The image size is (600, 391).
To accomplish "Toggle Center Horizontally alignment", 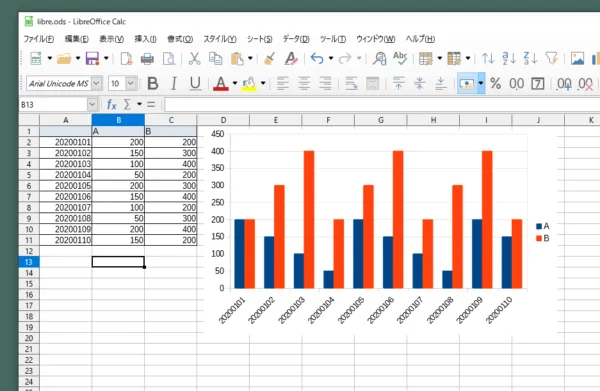I will (304, 83).
